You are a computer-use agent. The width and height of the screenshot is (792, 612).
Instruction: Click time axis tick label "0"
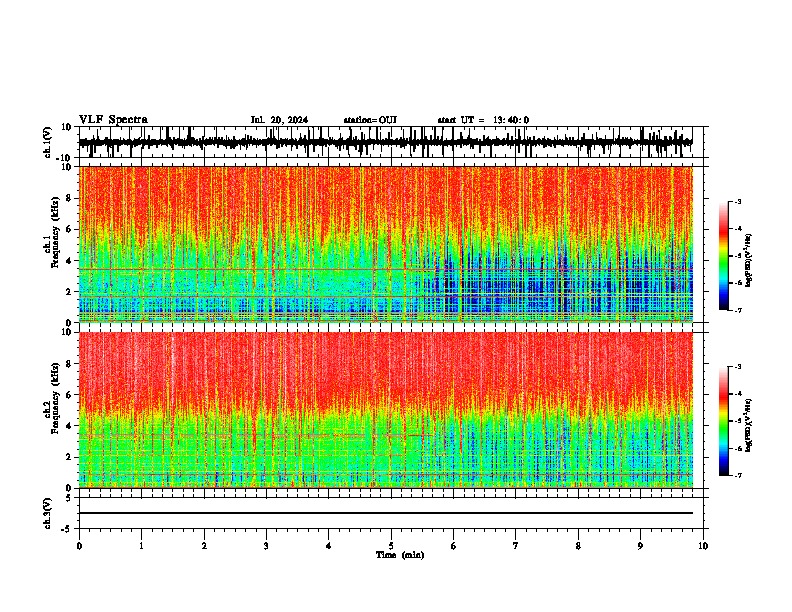[x=79, y=546]
